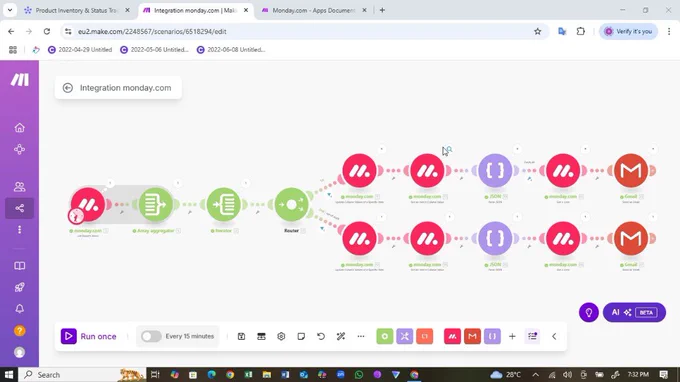680x382 pixels.
Task: Show hidden system tray icons chevron
Action: 536,375
